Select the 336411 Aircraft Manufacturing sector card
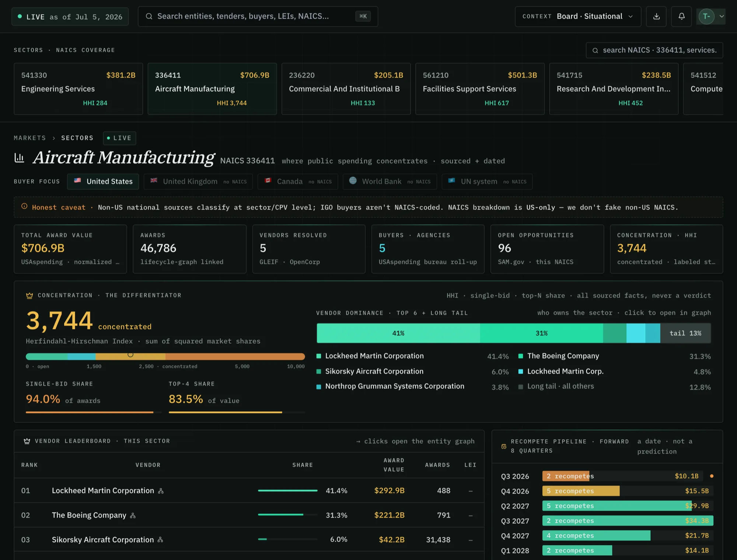The width and height of the screenshot is (737, 560). [x=212, y=89]
